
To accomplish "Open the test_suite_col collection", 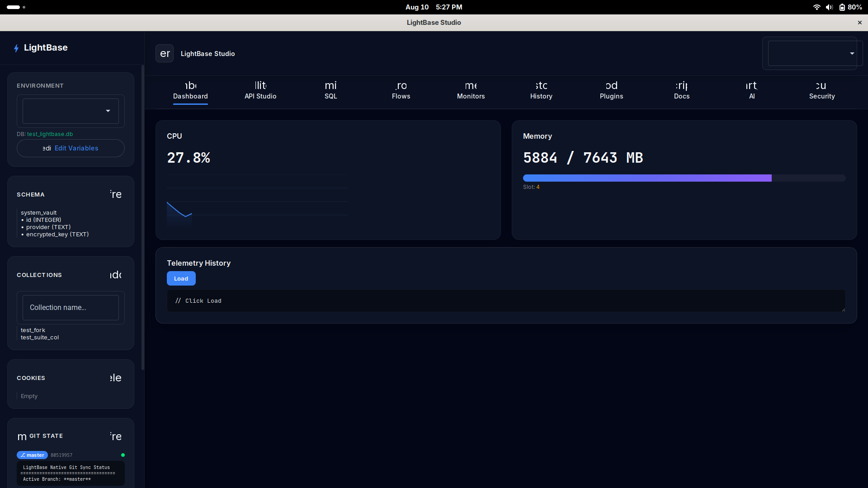I will (x=40, y=337).
